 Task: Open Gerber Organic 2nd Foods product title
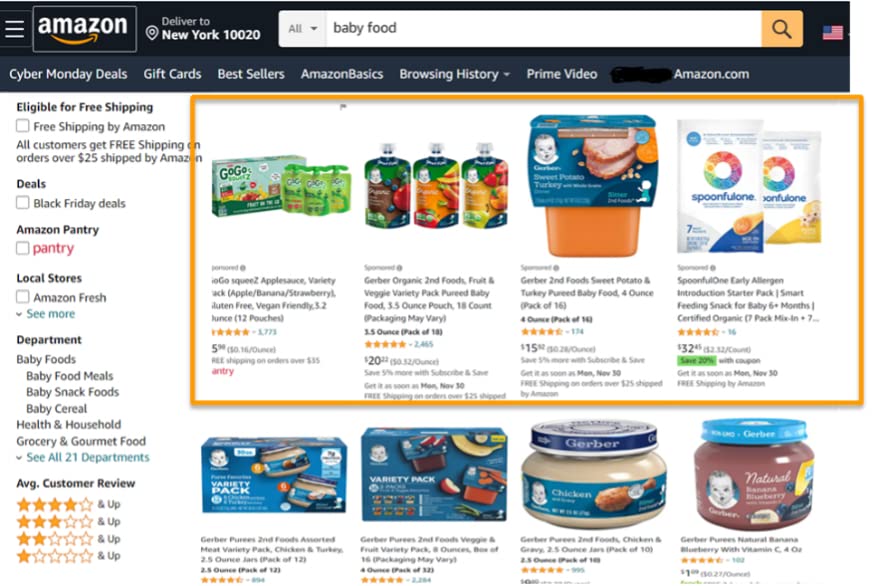[429, 299]
